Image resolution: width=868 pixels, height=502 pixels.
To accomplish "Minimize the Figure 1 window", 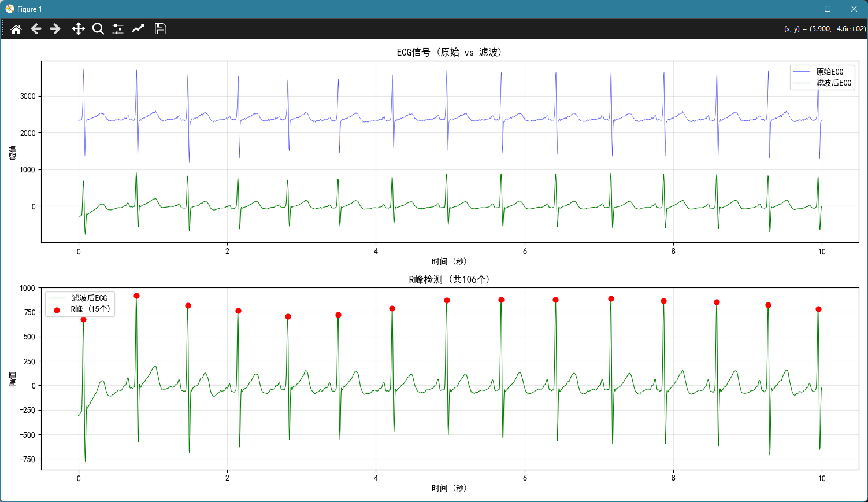I will click(x=801, y=9).
